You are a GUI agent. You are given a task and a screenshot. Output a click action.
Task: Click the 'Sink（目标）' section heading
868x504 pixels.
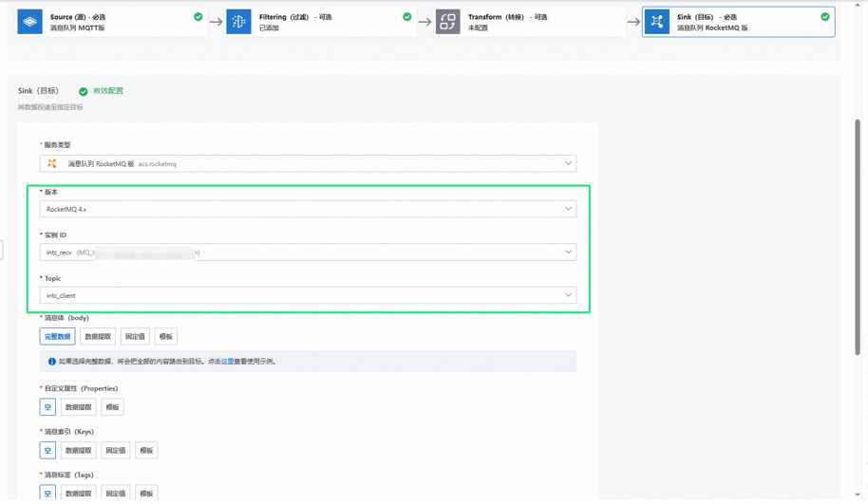38,91
